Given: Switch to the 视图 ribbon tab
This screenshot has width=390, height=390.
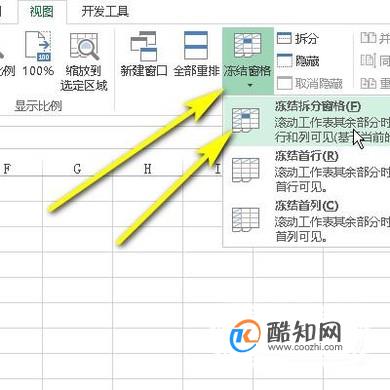Looking at the screenshot, I should pyautogui.click(x=41, y=12).
